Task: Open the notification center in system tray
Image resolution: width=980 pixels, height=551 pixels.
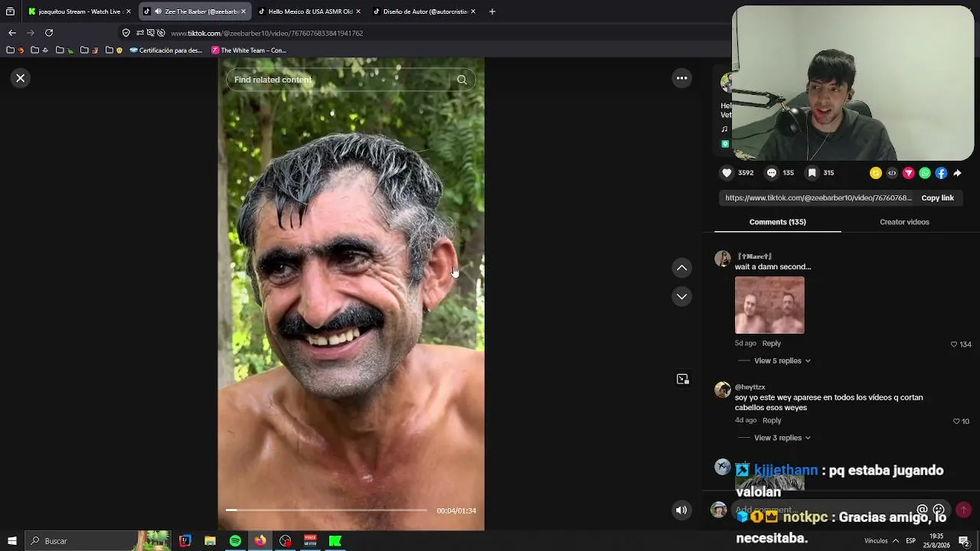Action: 964,541
